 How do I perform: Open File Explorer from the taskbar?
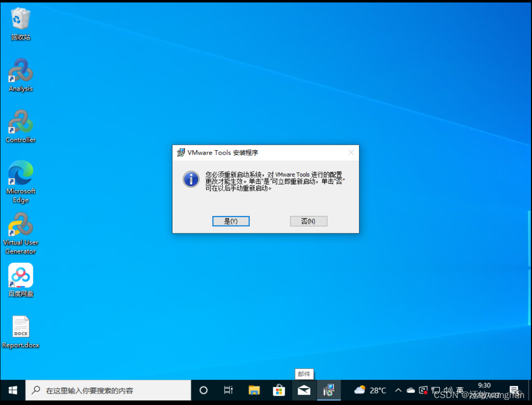click(254, 391)
